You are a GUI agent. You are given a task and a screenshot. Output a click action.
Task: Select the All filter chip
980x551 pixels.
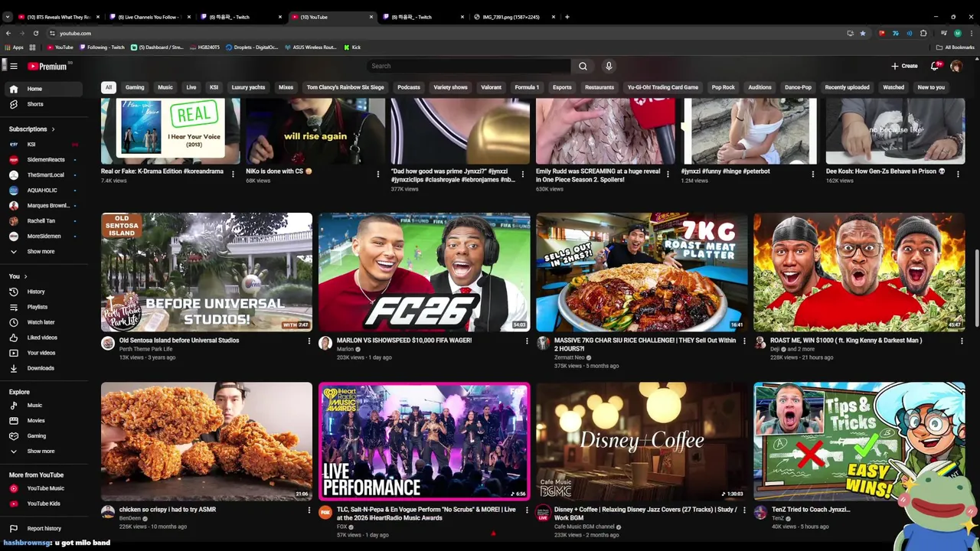pos(109,87)
